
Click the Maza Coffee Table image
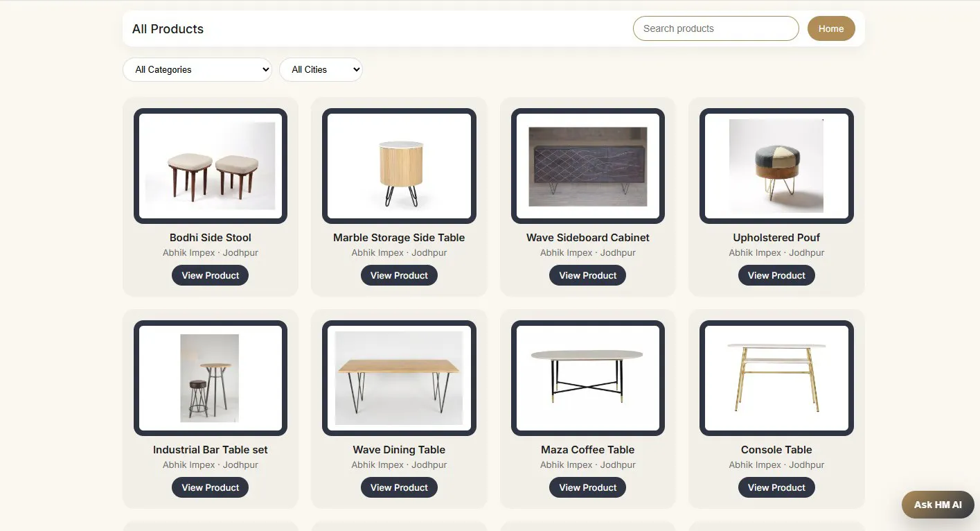tap(588, 378)
